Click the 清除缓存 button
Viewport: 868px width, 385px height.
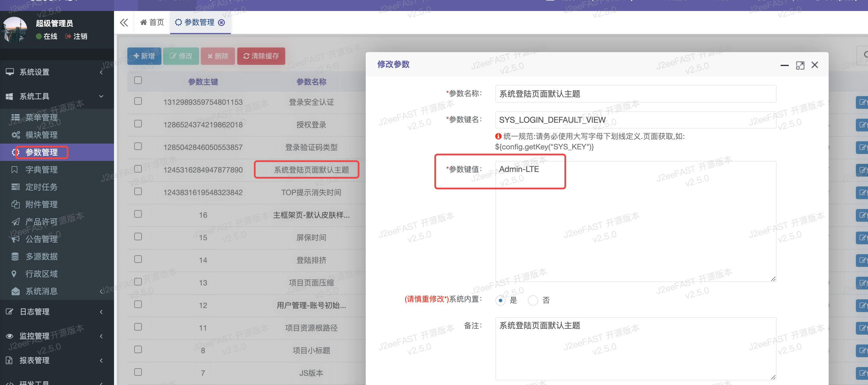point(261,56)
